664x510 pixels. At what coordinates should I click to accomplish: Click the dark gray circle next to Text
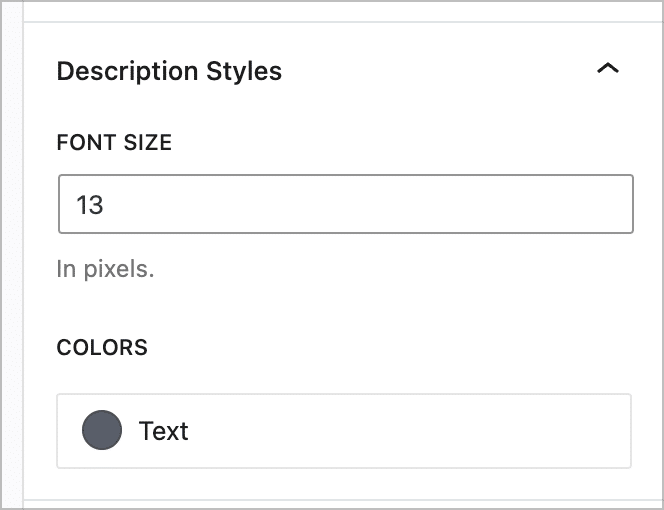point(100,431)
